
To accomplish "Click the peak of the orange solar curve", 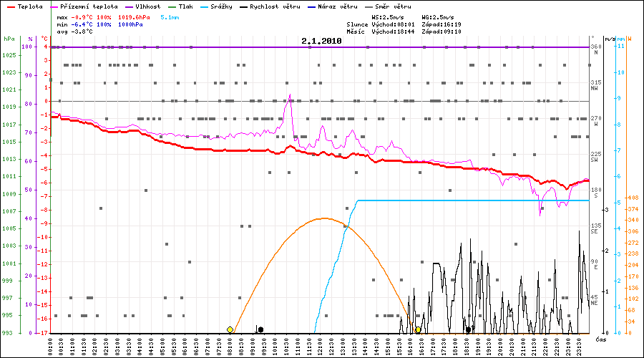I will tap(324, 218).
